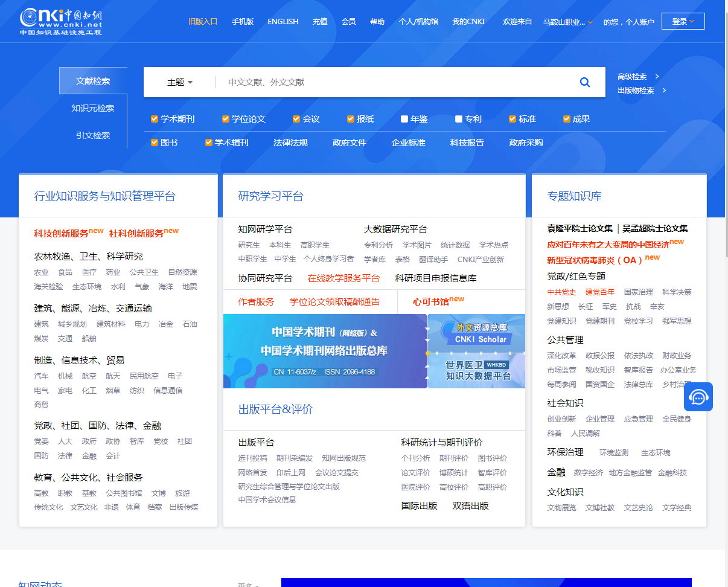Open the 主题 search field dropdown
The width and height of the screenshot is (728, 587).
[180, 82]
